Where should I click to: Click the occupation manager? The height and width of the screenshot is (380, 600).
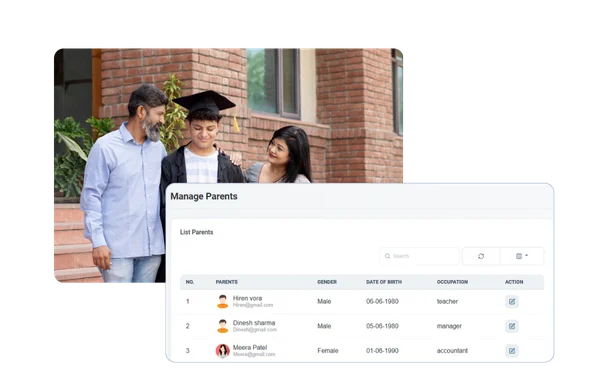[x=449, y=326]
